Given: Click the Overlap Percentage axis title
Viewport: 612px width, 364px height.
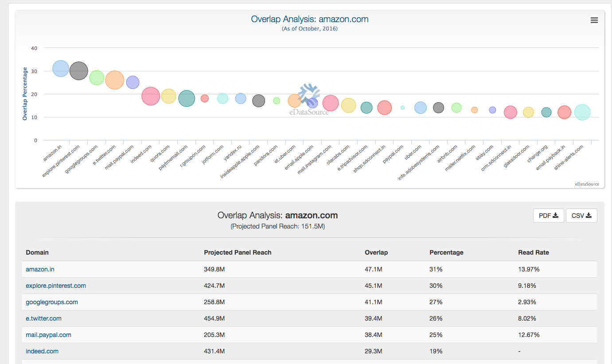Looking at the screenshot, I should pyautogui.click(x=25, y=94).
